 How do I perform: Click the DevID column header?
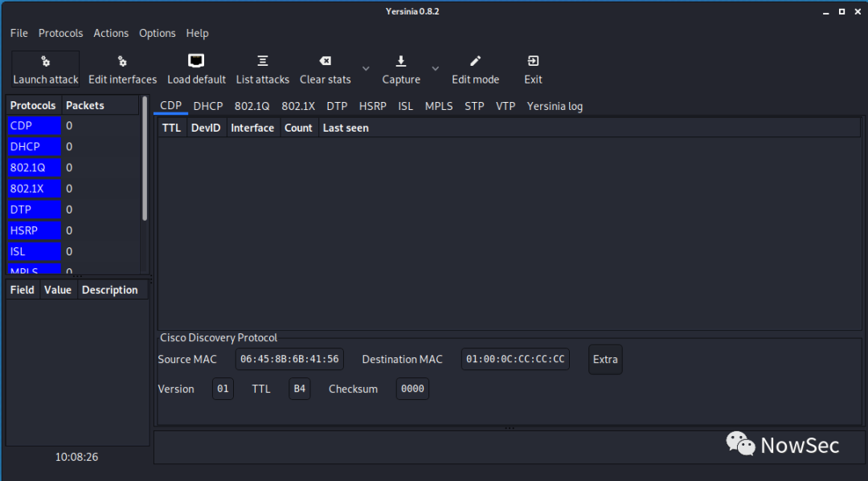[206, 128]
